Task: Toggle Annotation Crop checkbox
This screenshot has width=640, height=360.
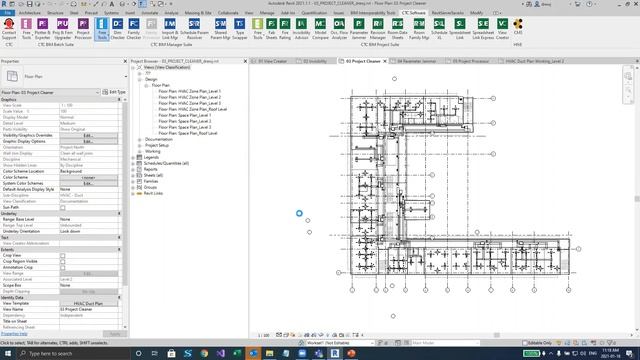Action: pos(62,268)
